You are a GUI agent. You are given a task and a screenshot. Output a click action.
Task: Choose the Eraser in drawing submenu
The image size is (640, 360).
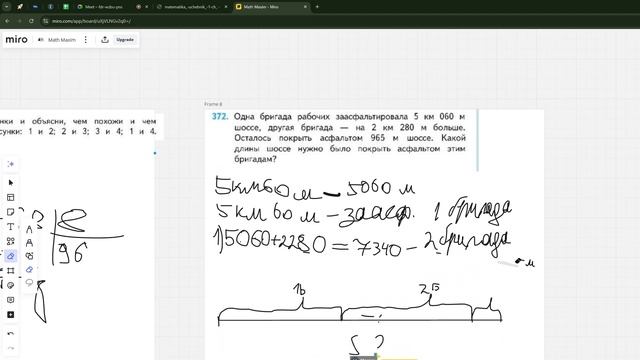[x=29, y=269]
